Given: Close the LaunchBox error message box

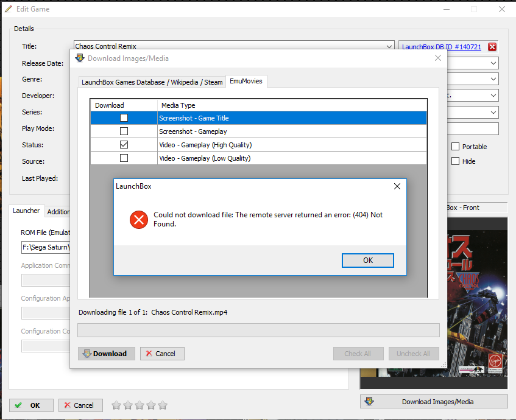Looking at the screenshot, I should tap(397, 186).
